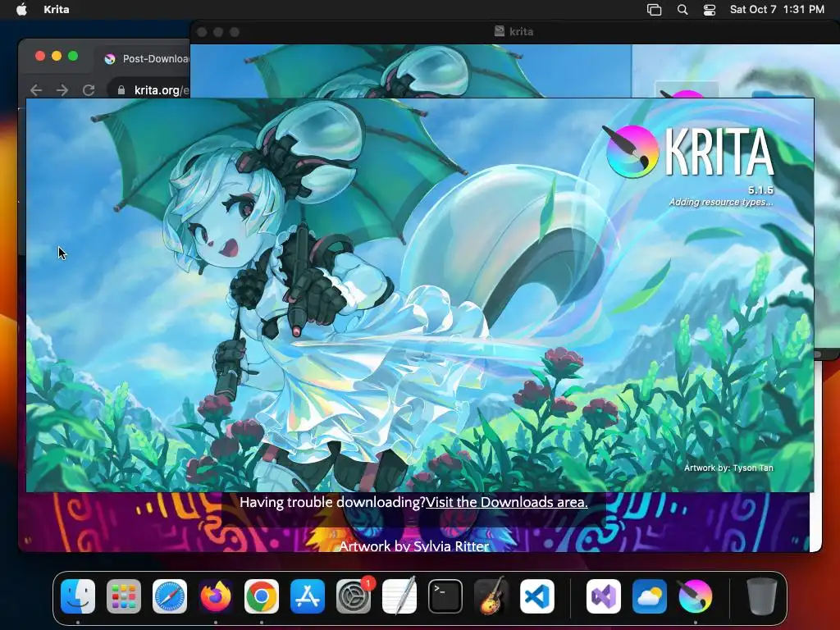Viewport: 840px width, 630px height.
Task: Launch Finder from the Dock
Action: pyautogui.click(x=78, y=596)
